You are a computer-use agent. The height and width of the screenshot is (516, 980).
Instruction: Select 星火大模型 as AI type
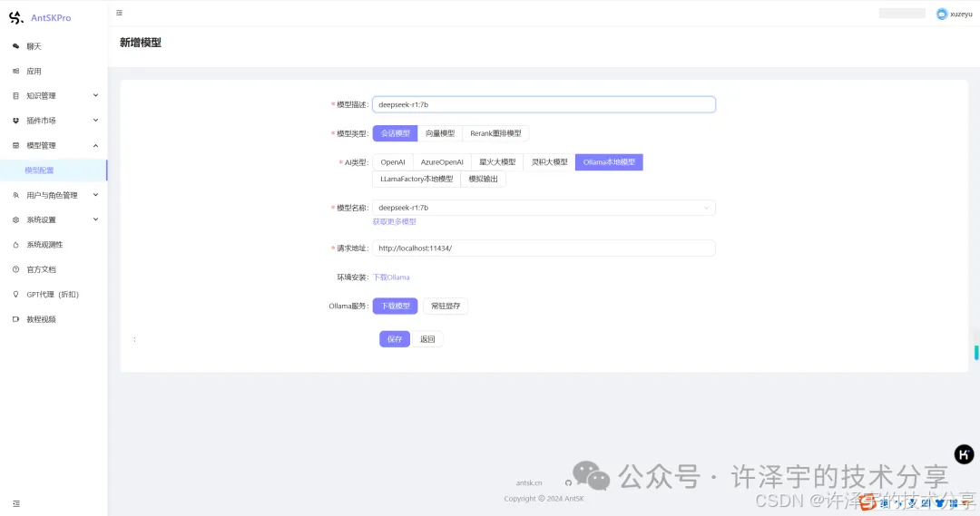pos(497,161)
